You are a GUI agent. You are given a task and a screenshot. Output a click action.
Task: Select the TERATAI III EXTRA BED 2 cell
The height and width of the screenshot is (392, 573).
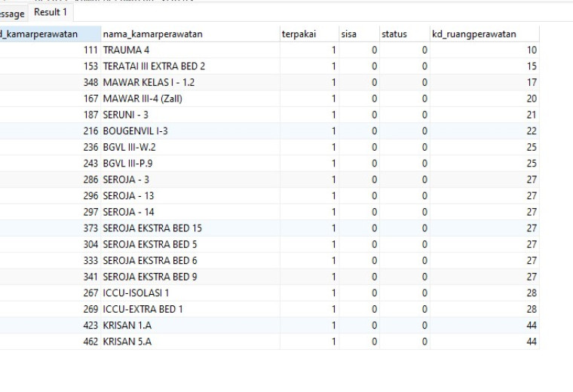point(190,66)
